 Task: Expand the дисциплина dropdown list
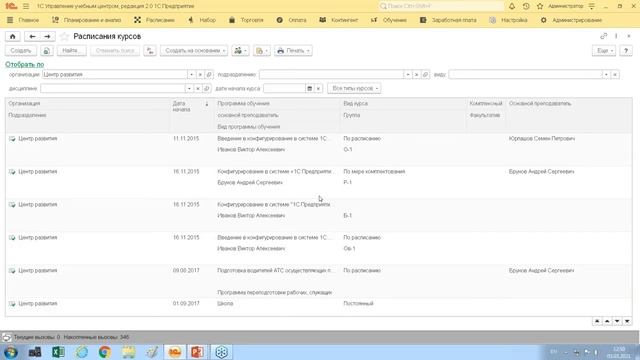[189, 88]
